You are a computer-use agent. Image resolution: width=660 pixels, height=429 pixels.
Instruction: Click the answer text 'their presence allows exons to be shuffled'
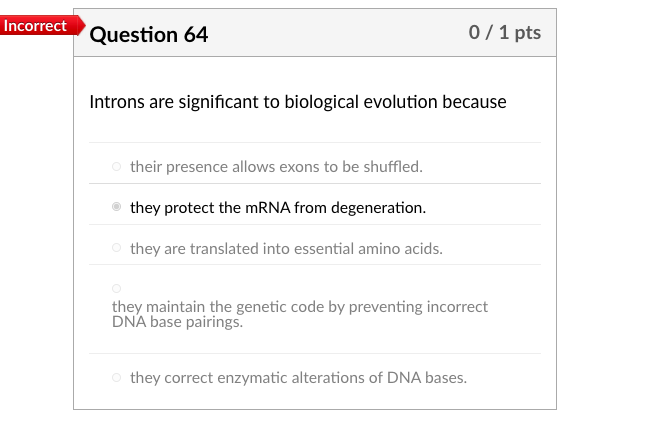[x=276, y=167]
